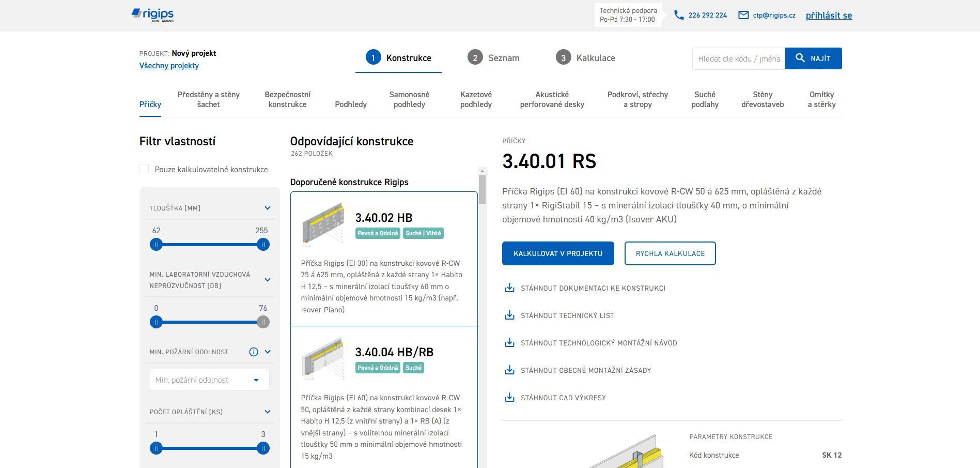Click download icon for Stáhnout obecné montážní zásady
Screen dimensions: 980x468
click(x=509, y=370)
